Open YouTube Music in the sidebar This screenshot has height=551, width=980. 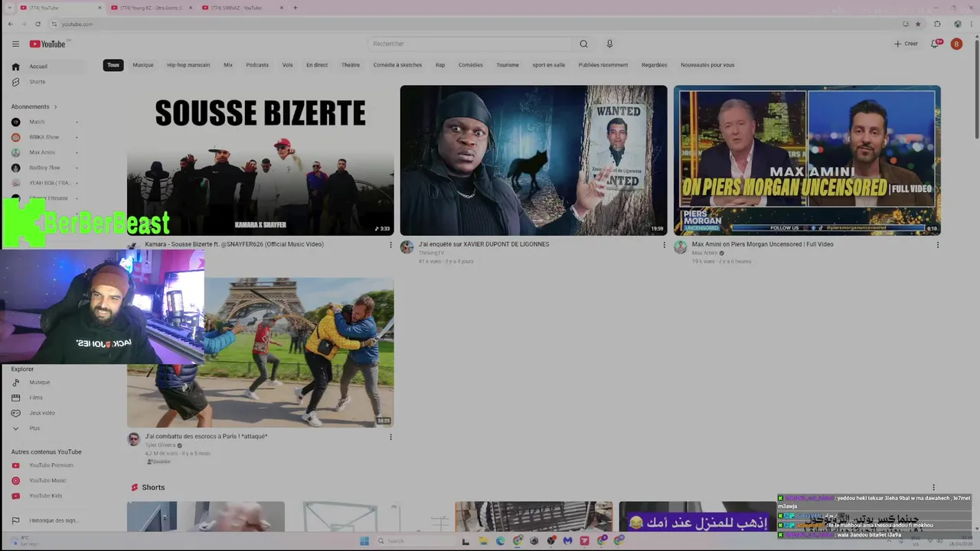(x=46, y=481)
